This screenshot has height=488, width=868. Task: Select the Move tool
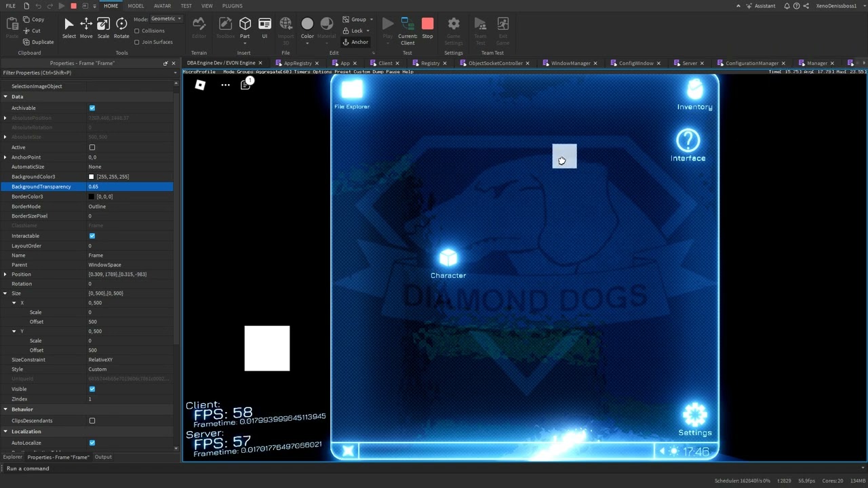click(86, 28)
